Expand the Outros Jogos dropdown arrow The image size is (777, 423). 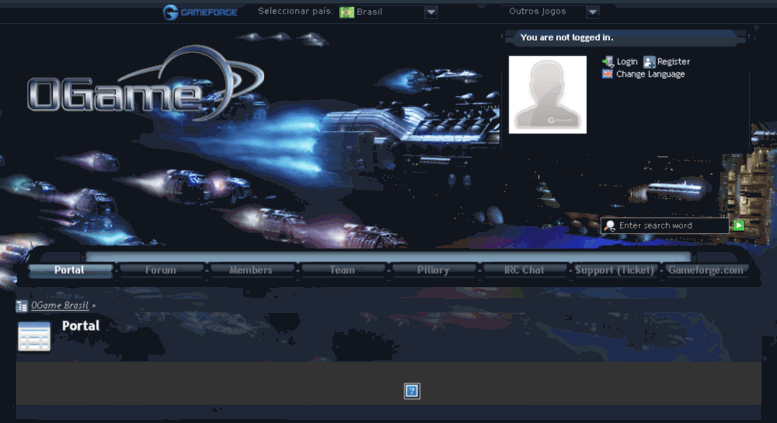click(x=593, y=12)
